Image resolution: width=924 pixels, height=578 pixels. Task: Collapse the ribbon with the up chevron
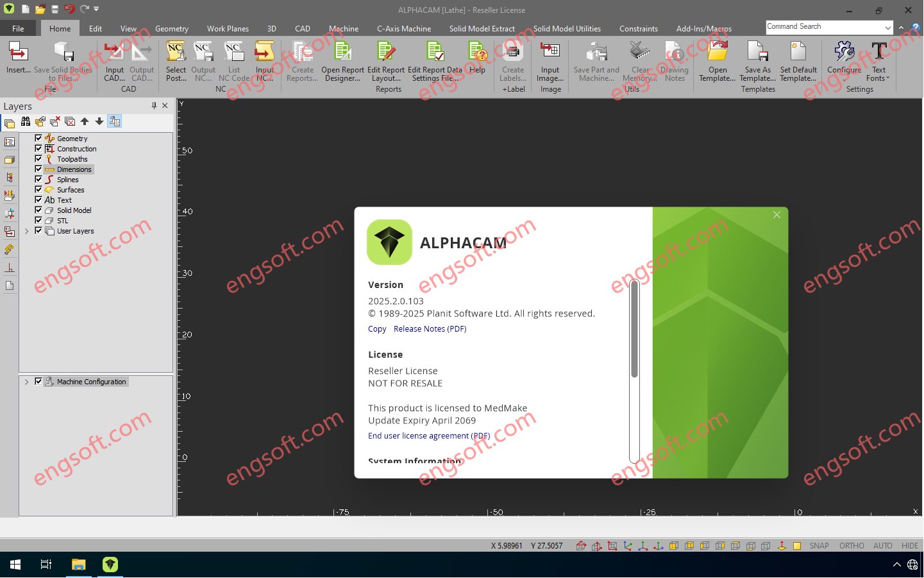pyautogui.click(x=901, y=28)
